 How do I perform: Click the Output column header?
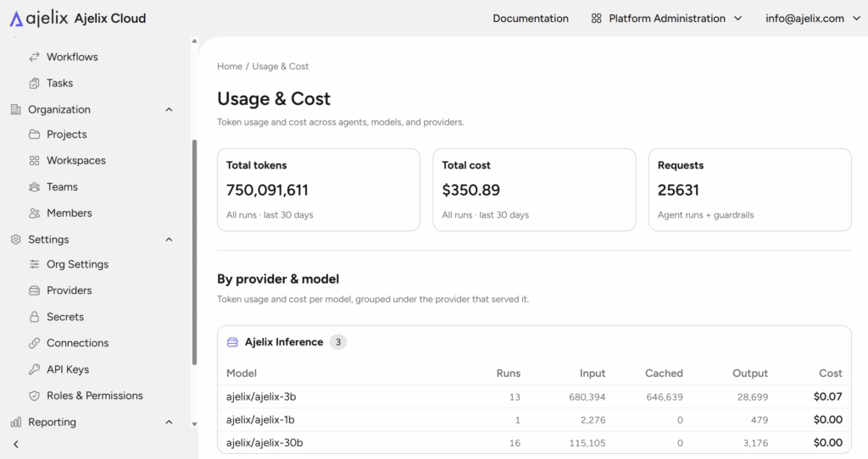(x=750, y=373)
